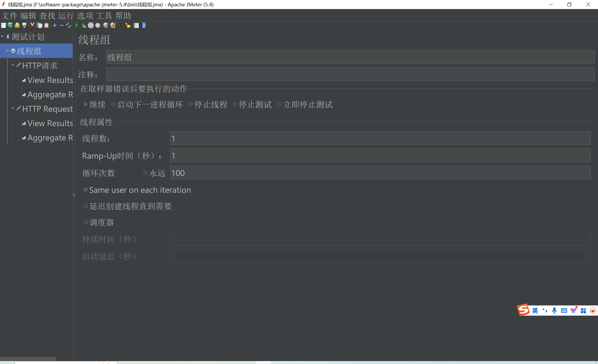
Task: Select Aggregate Report under HTTP请求
Action: coord(50,94)
